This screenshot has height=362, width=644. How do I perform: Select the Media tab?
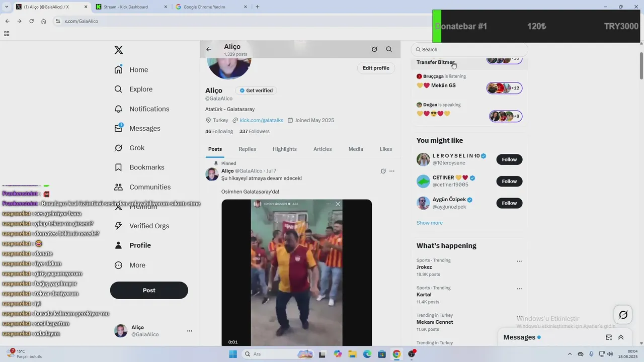(356, 149)
